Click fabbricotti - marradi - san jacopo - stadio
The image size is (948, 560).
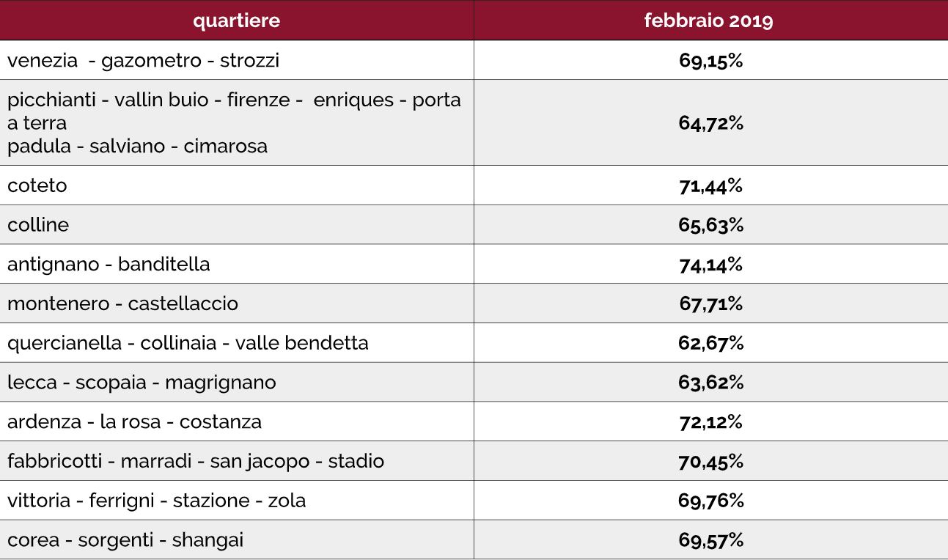[x=196, y=461]
